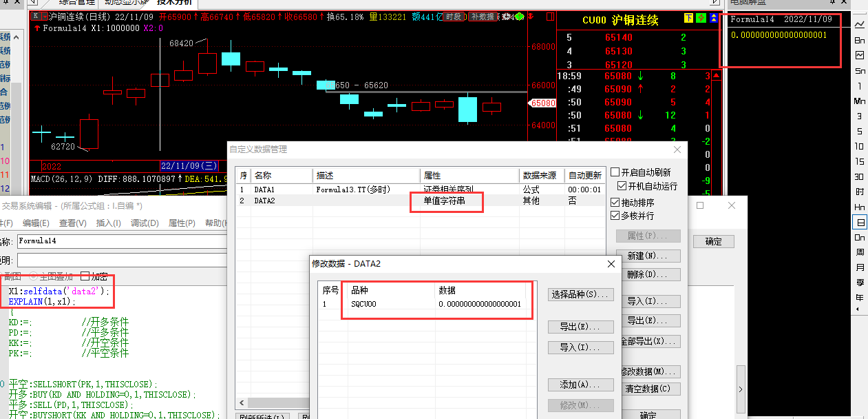Select the Dn period button
Image resolution: width=868 pixels, height=419 pixels.
pos(860,237)
